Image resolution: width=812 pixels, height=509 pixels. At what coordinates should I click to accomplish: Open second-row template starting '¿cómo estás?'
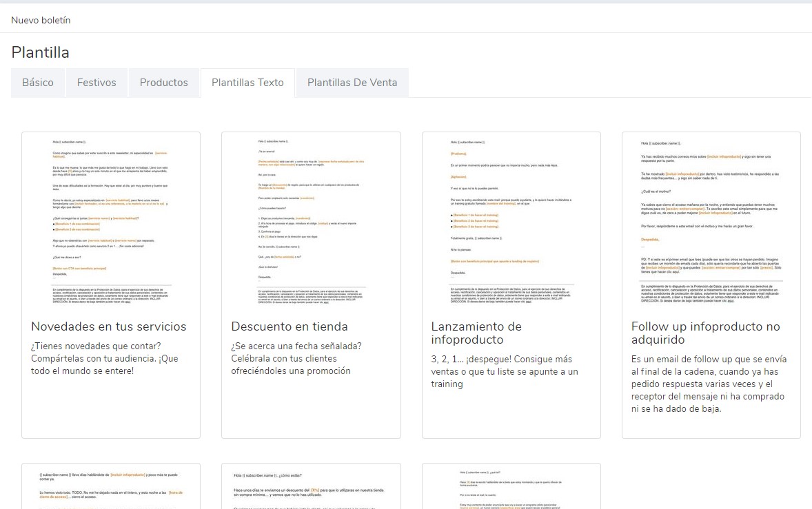[312, 486]
